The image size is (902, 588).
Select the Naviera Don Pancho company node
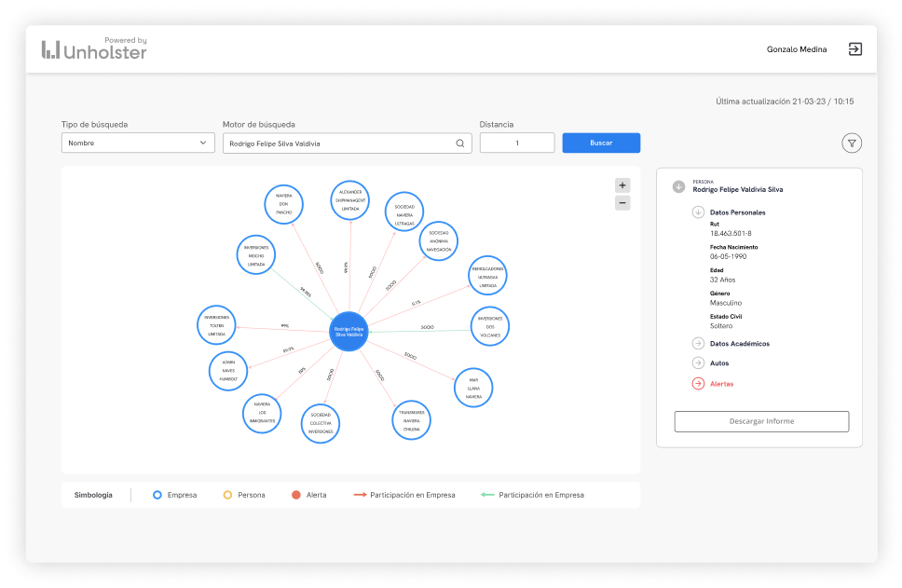[x=283, y=205]
